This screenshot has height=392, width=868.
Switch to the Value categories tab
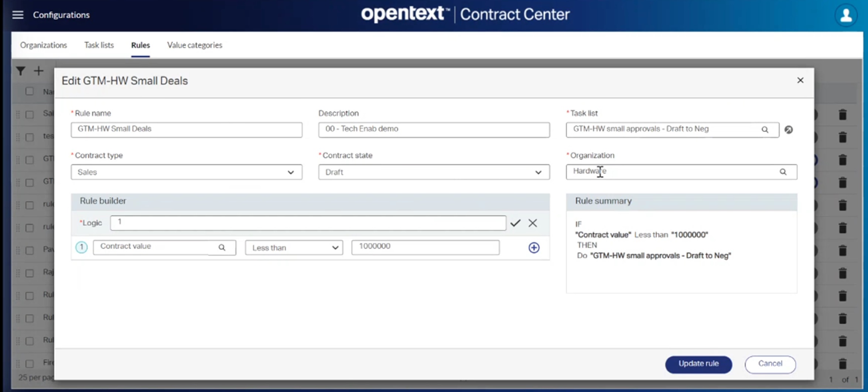click(x=195, y=45)
